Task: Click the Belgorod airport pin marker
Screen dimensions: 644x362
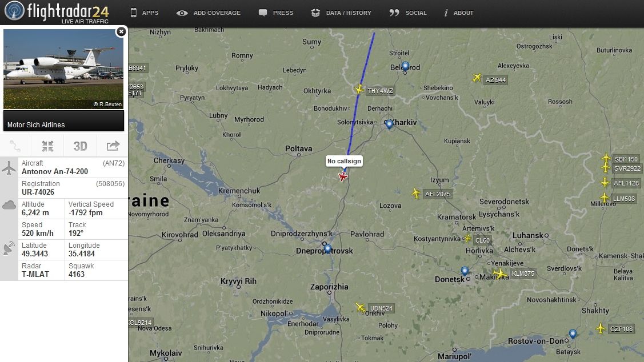Action: pyautogui.click(x=405, y=66)
